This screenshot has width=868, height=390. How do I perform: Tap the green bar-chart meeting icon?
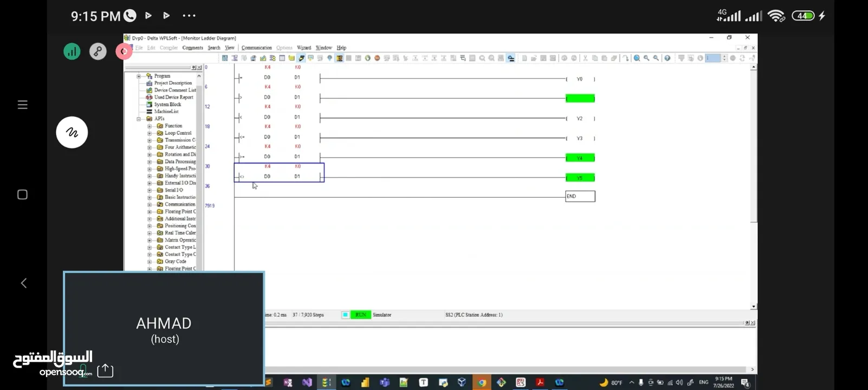(x=72, y=51)
